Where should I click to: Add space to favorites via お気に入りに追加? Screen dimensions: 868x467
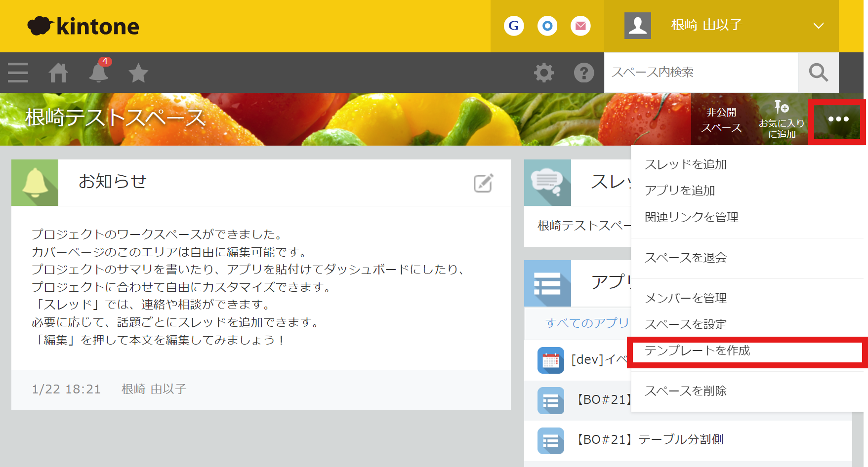(782, 120)
